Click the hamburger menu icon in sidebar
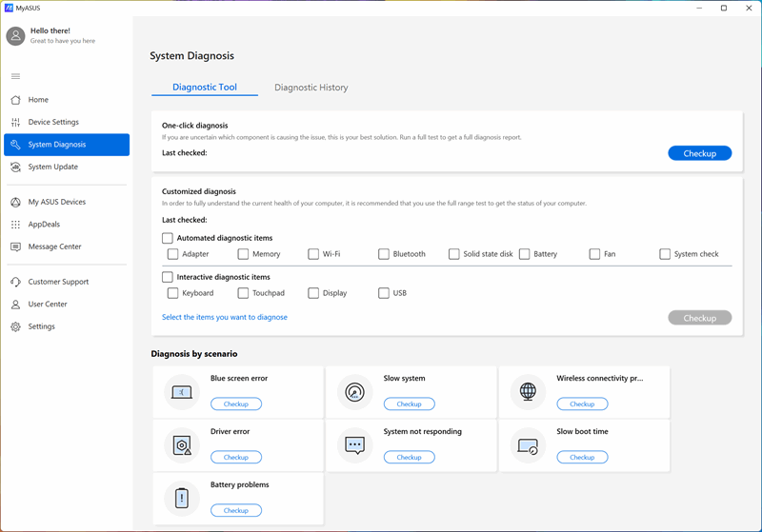The height and width of the screenshot is (532, 762). pos(15,76)
